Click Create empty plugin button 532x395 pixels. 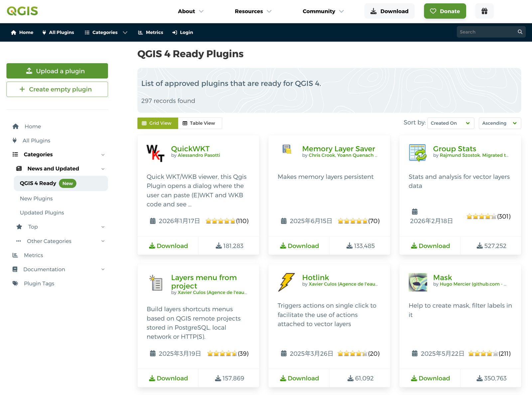coord(57,89)
